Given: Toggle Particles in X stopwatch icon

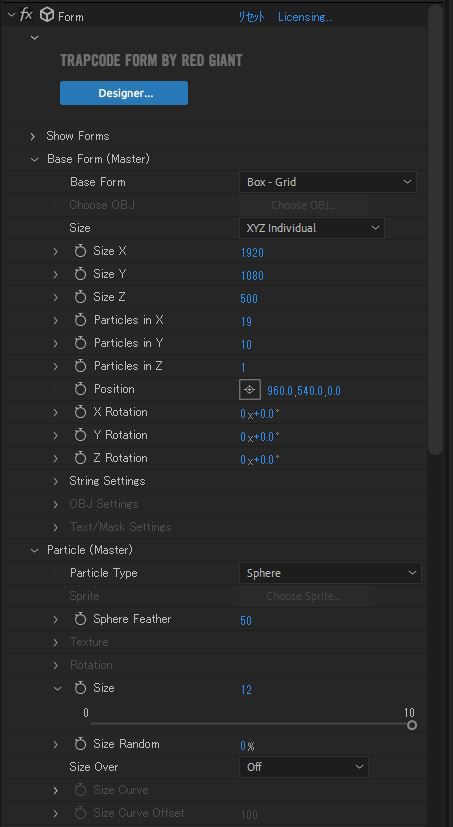Looking at the screenshot, I should point(80,320).
